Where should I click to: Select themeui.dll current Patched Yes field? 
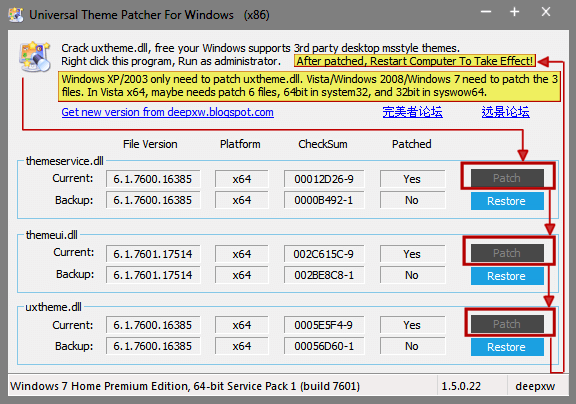click(x=412, y=254)
